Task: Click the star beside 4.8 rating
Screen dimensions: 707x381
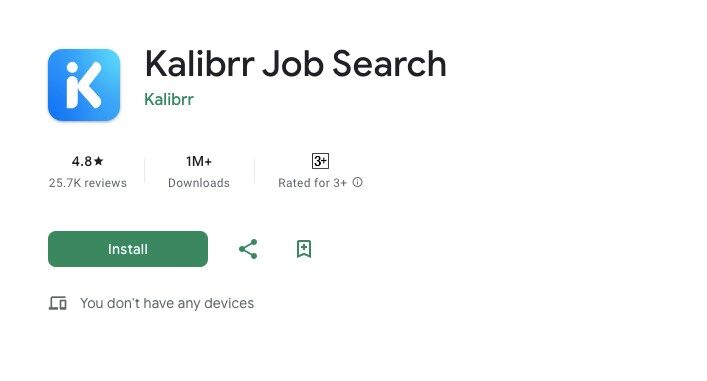Action: point(99,161)
